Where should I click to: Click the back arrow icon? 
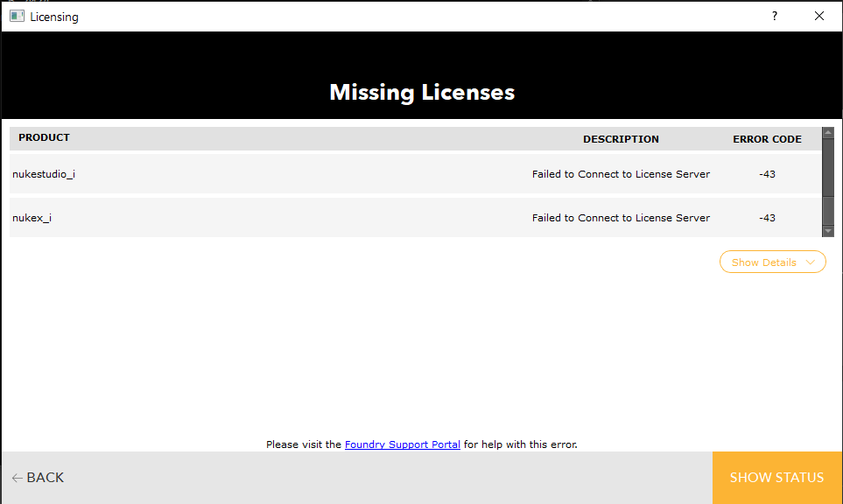pos(18,478)
